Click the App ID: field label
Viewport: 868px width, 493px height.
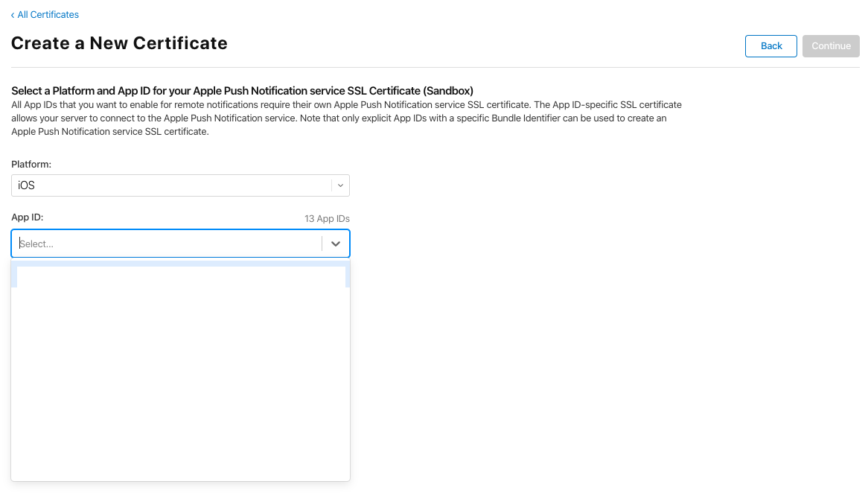(x=27, y=217)
